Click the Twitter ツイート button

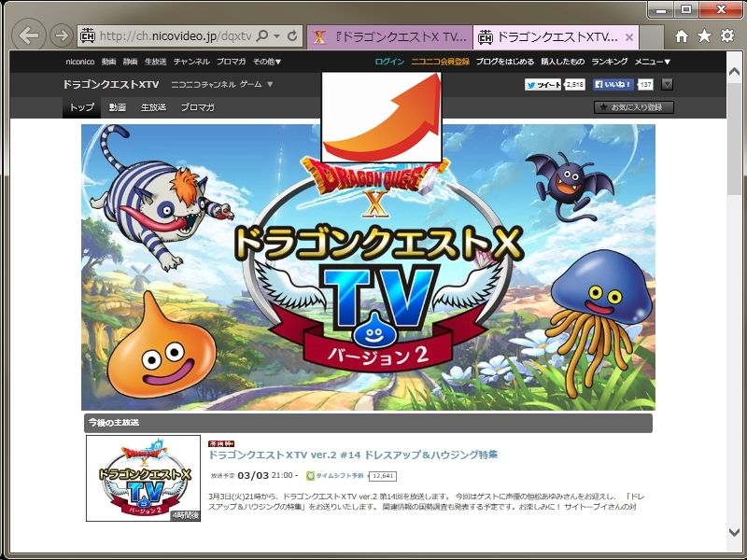click(543, 85)
